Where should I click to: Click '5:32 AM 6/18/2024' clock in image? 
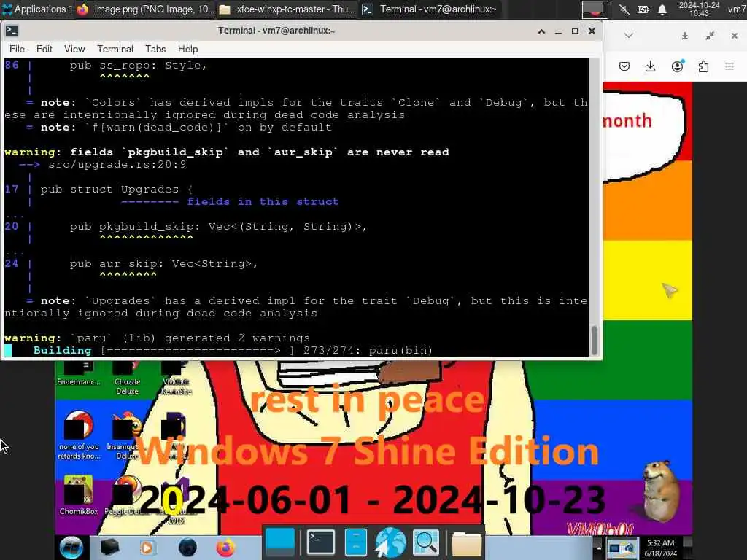pyautogui.click(x=660, y=548)
